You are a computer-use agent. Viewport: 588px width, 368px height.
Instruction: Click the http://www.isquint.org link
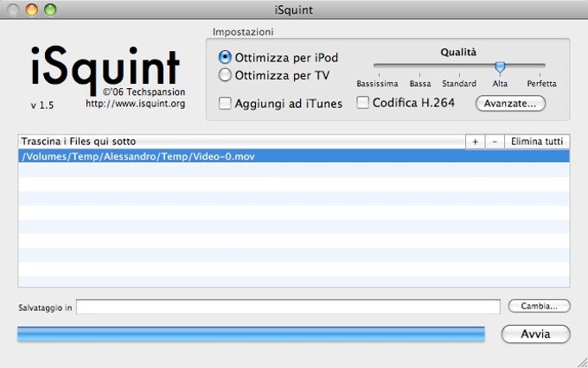point(136,104)
